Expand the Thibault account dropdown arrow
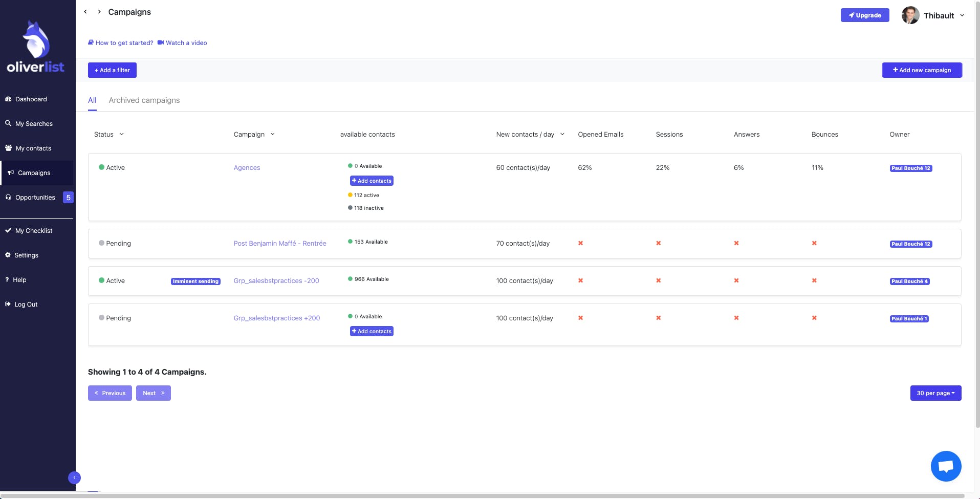This screenshot has width=980, height=499. [x=962, y=15]
